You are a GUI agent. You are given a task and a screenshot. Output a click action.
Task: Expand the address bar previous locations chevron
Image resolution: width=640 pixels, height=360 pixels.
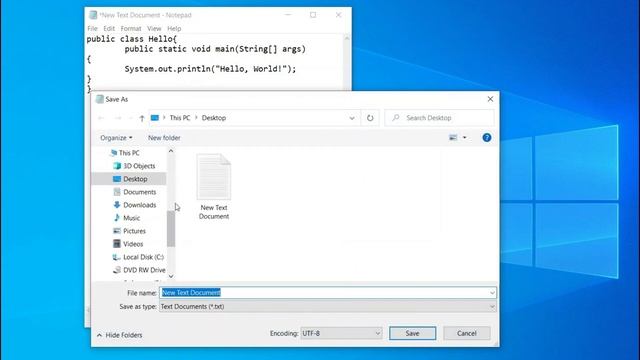coord(352,118)
